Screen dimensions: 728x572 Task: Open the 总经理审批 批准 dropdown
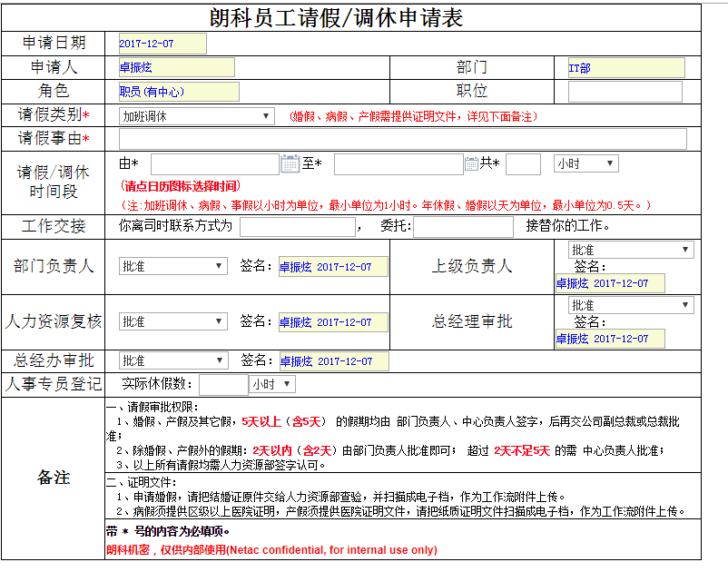tap(631, 305)
